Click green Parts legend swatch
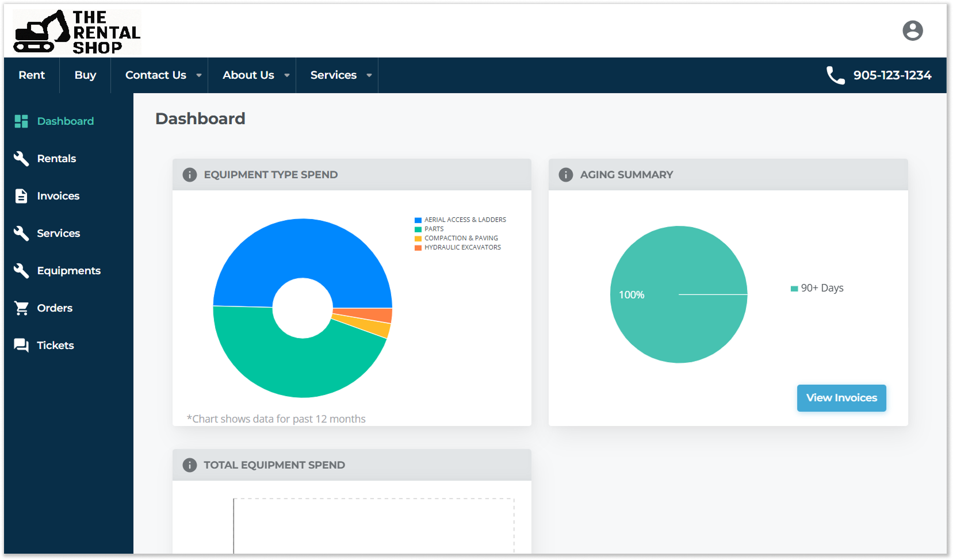The width and height of the screenshot is (953, 560). click(418, 229)
